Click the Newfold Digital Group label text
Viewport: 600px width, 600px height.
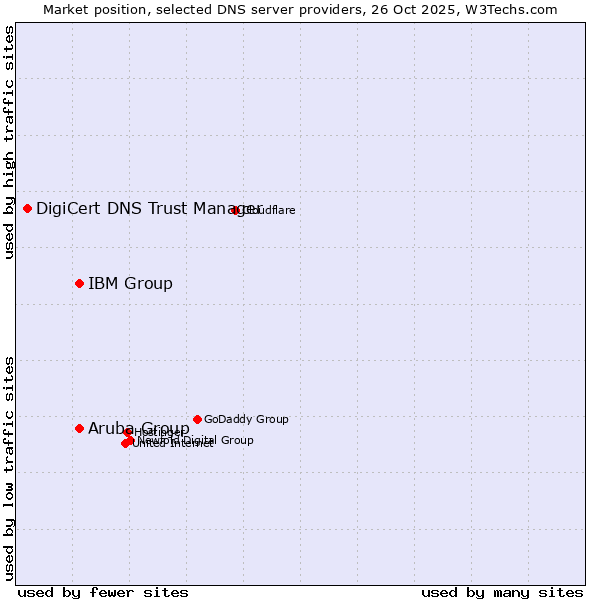coord(215,441)
